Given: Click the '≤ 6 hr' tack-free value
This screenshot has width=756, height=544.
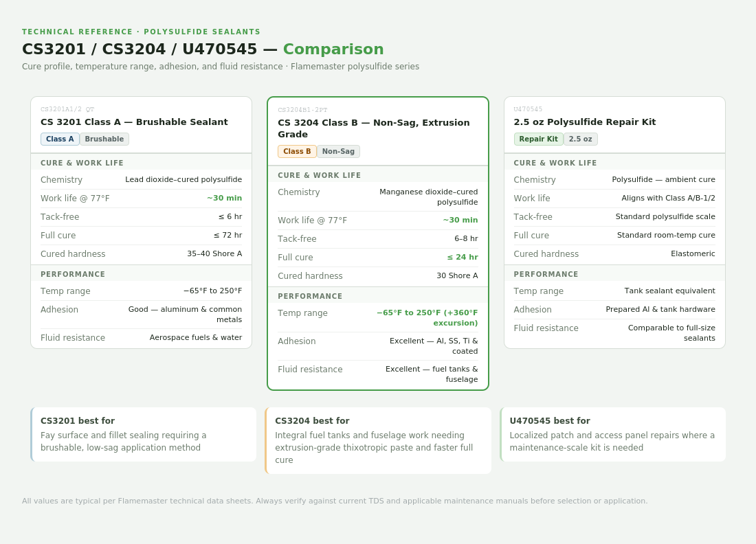Looking at the screenshot, I should (230, 217).
